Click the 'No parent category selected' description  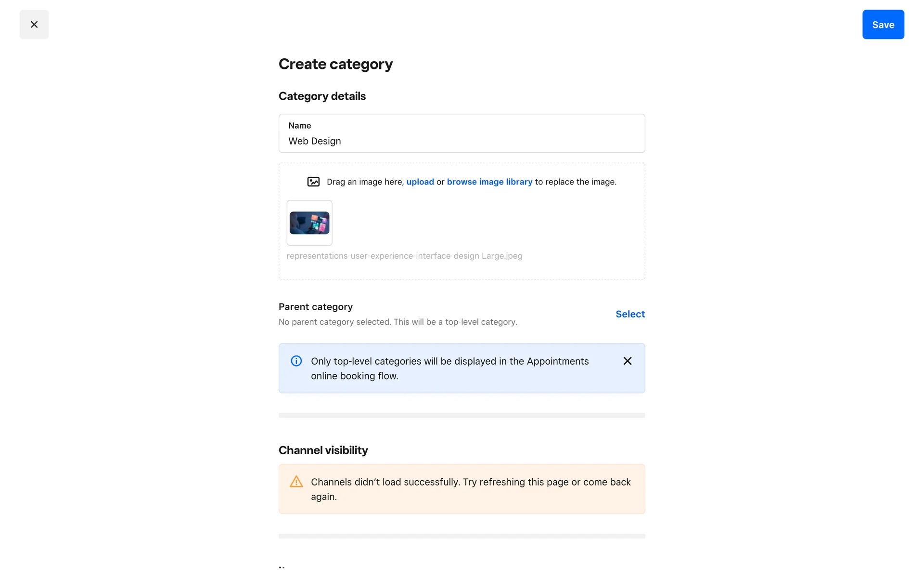[398, 322]
